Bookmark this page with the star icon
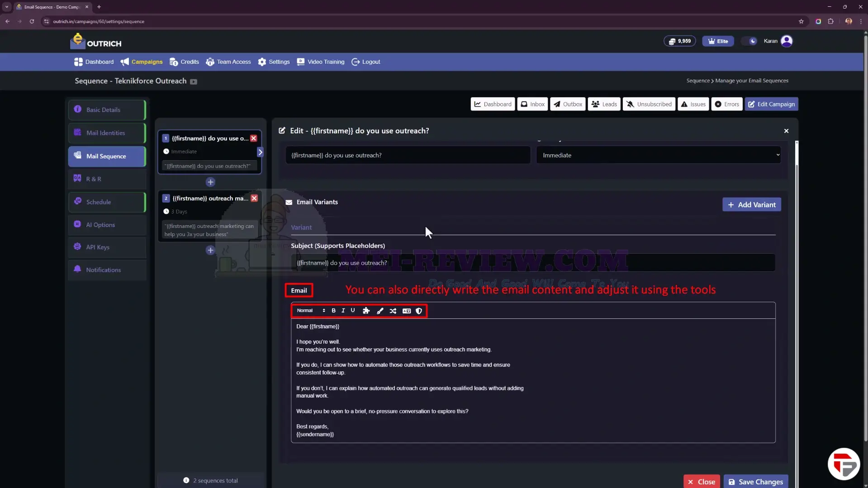The width and height of the screenshot is (868, 488). tap(801, 21)
